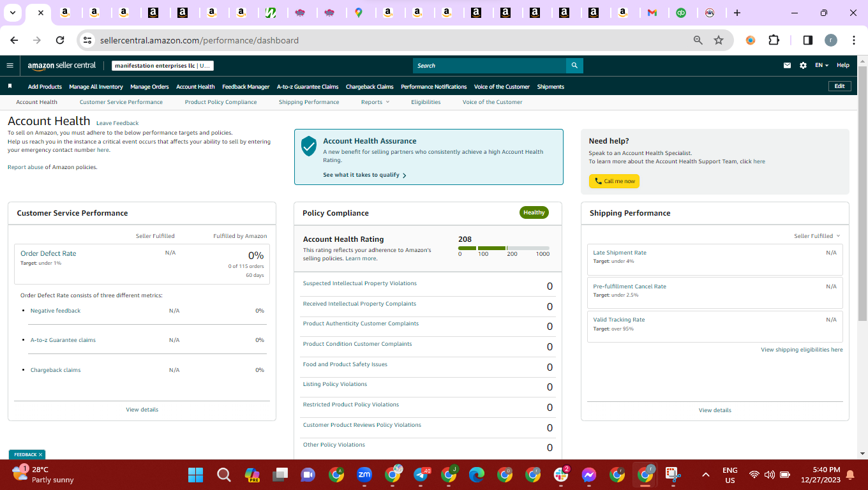Open Microsoft Edge from the taskbar

[477, 475]
